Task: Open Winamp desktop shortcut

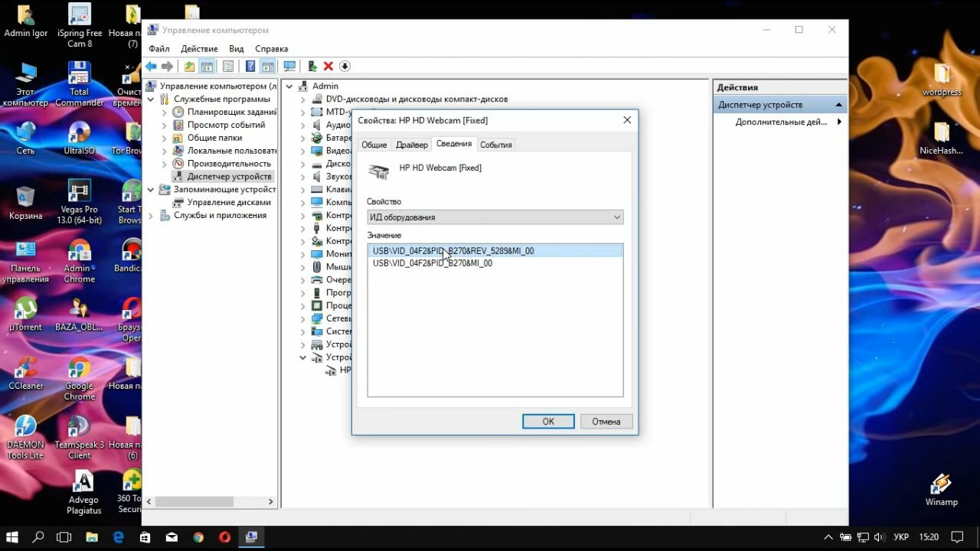Action: pos(941,490)
